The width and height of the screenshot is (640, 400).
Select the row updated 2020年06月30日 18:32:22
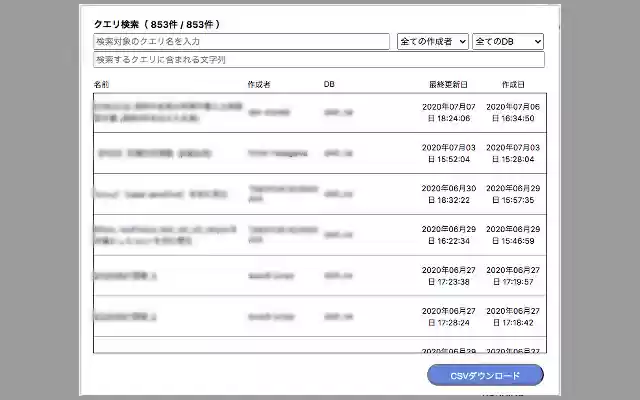[x=320, y=194]
